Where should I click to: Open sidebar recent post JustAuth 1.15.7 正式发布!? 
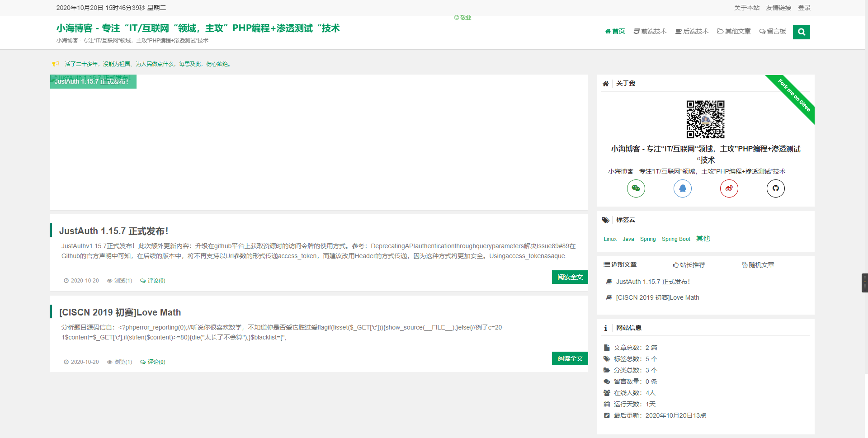tap(653, 282)
